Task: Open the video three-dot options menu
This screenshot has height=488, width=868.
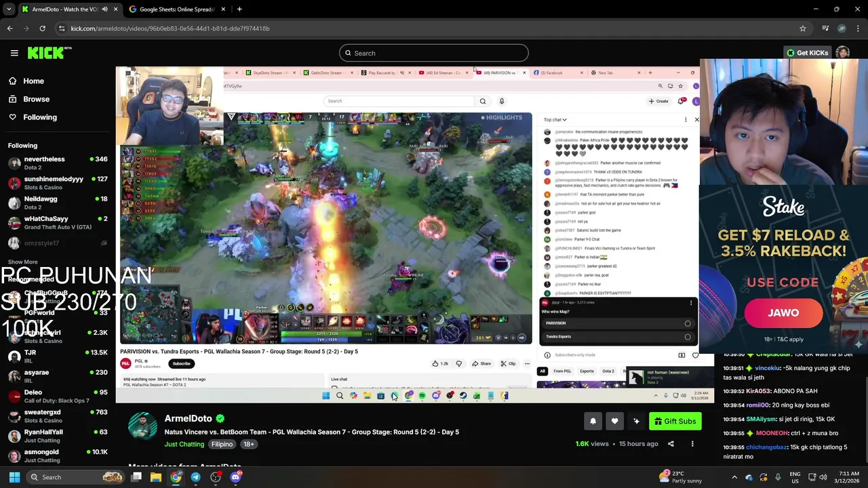Action: pos(692,444)
